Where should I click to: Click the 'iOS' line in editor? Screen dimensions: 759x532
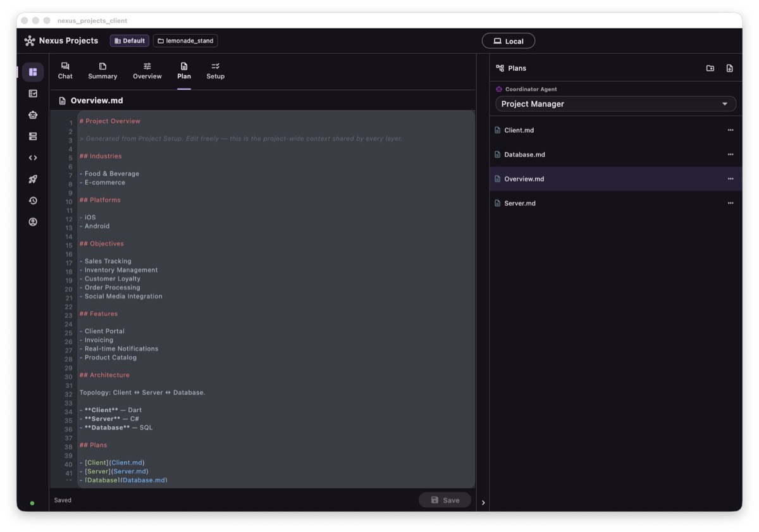88,218
